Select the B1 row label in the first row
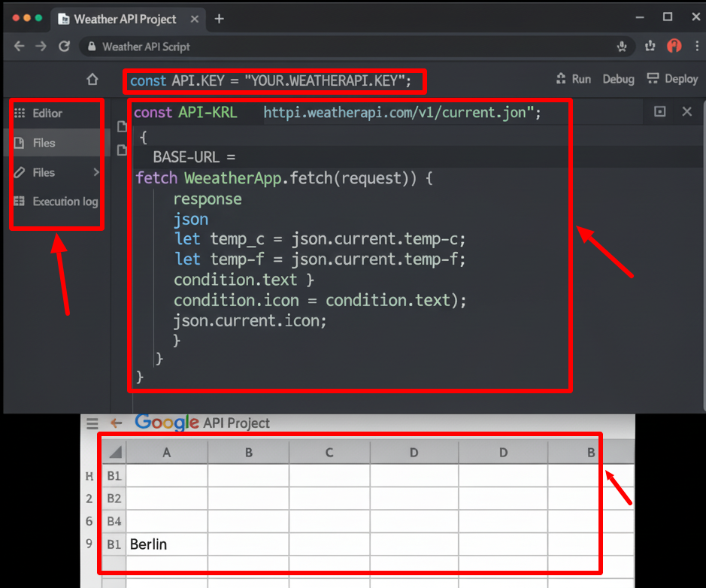This screenshot has width=706, height=588. (x=114, y=476)
